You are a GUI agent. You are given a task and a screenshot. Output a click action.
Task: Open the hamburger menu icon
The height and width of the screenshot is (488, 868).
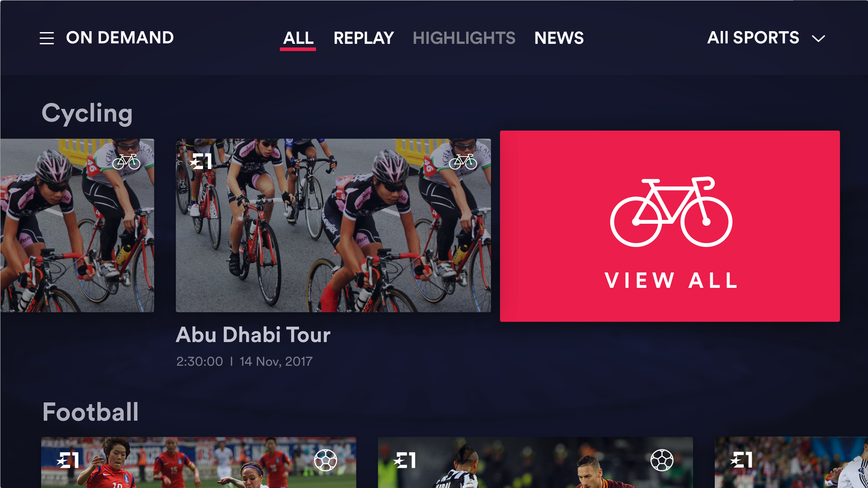47,38
